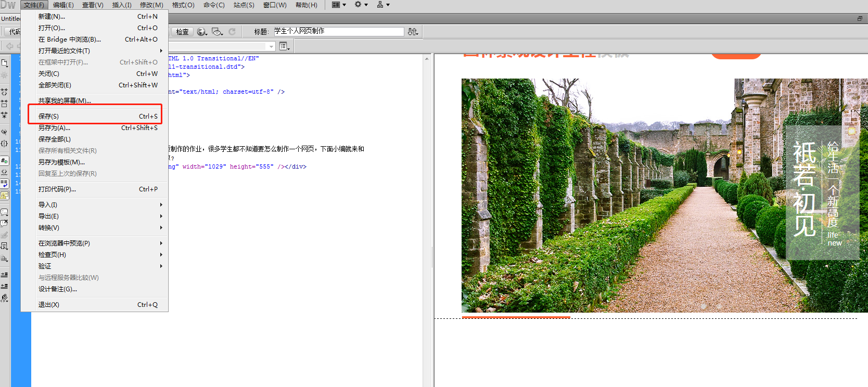Click the 标题 title input field
This screenshot has width=868, height=387.
tap(338, 31)
